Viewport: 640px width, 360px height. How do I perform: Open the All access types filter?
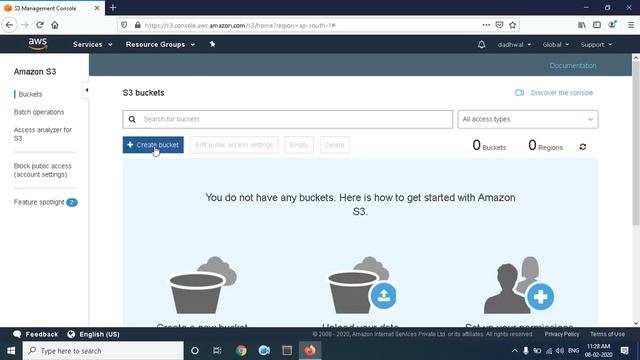click(528, 119)
